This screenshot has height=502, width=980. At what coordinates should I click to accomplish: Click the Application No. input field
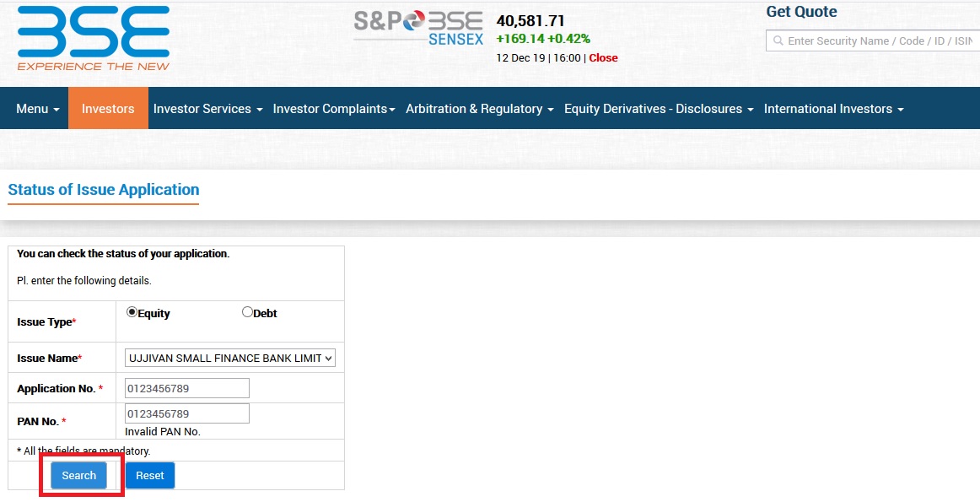point(187,388)
